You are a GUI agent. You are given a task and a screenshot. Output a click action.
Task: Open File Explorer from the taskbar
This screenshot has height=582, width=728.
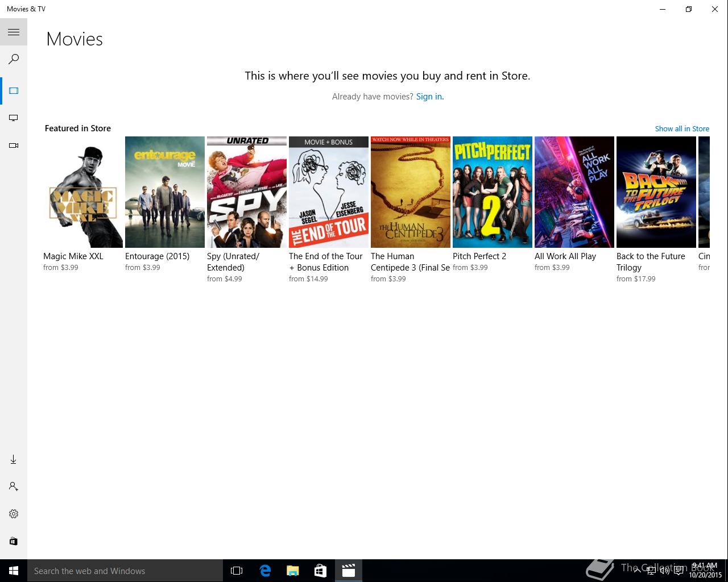(292, 571)
